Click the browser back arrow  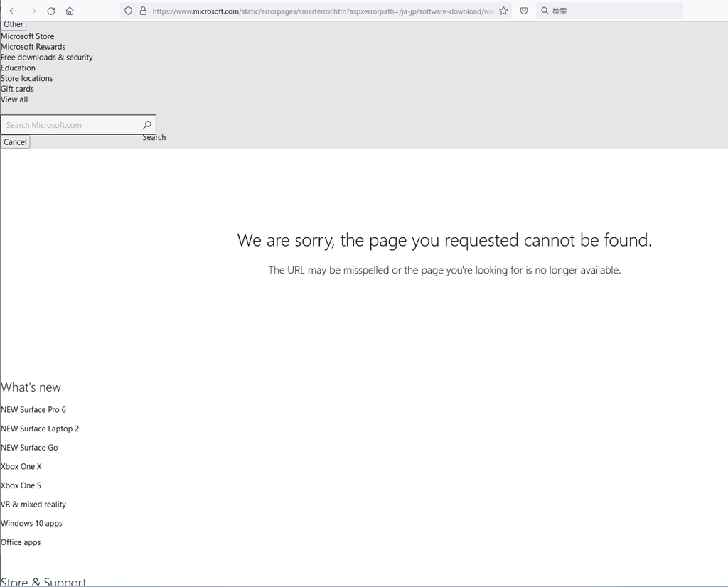tap(13, 11)
